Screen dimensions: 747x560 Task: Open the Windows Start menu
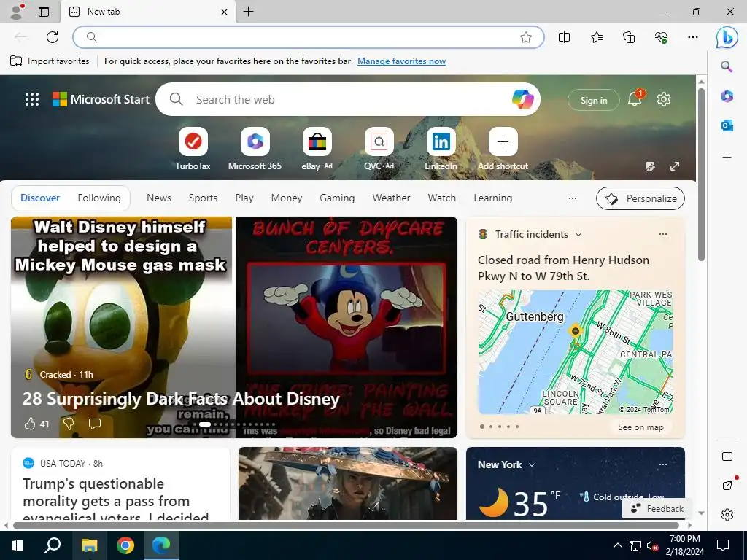[x=18, y=545]
